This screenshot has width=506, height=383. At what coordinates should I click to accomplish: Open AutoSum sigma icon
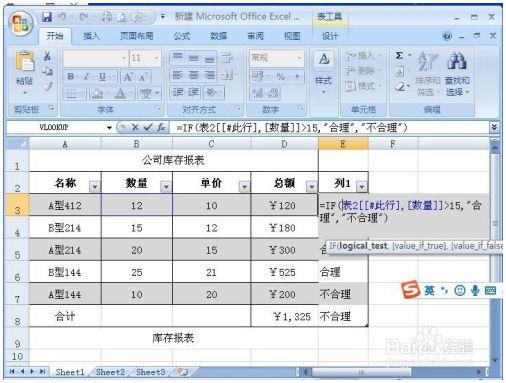(x=399, y=55)
